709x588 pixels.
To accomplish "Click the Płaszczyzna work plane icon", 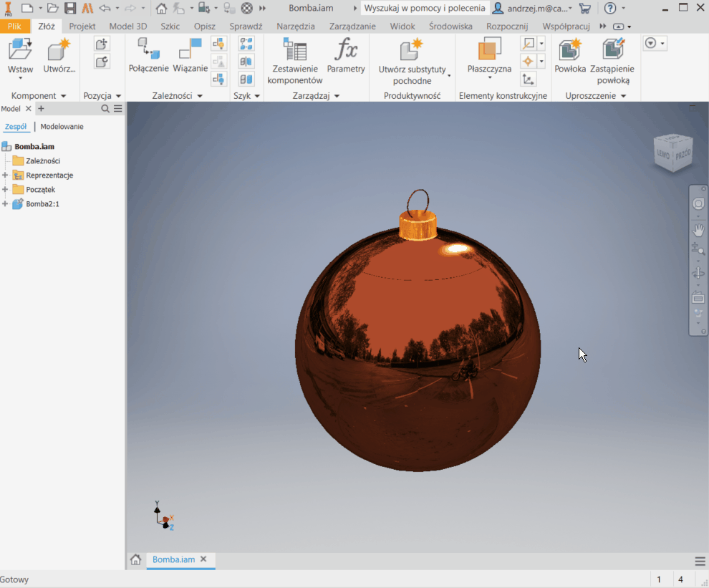I will coord(489,49).
